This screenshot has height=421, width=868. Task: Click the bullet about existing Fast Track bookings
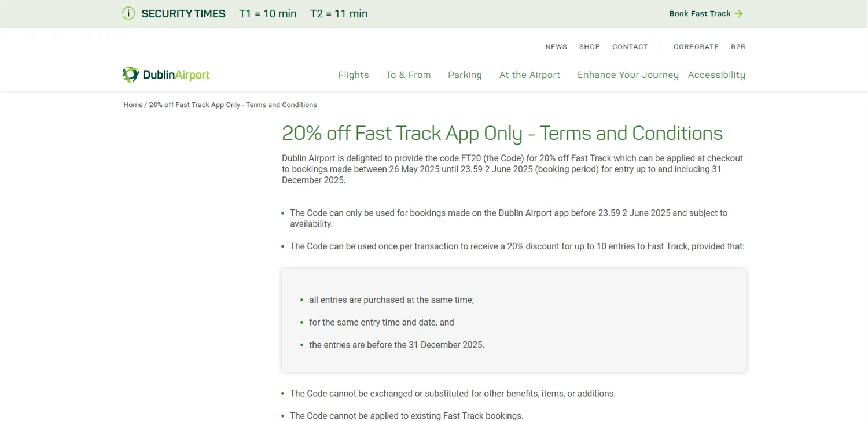(x=406, y=416)
